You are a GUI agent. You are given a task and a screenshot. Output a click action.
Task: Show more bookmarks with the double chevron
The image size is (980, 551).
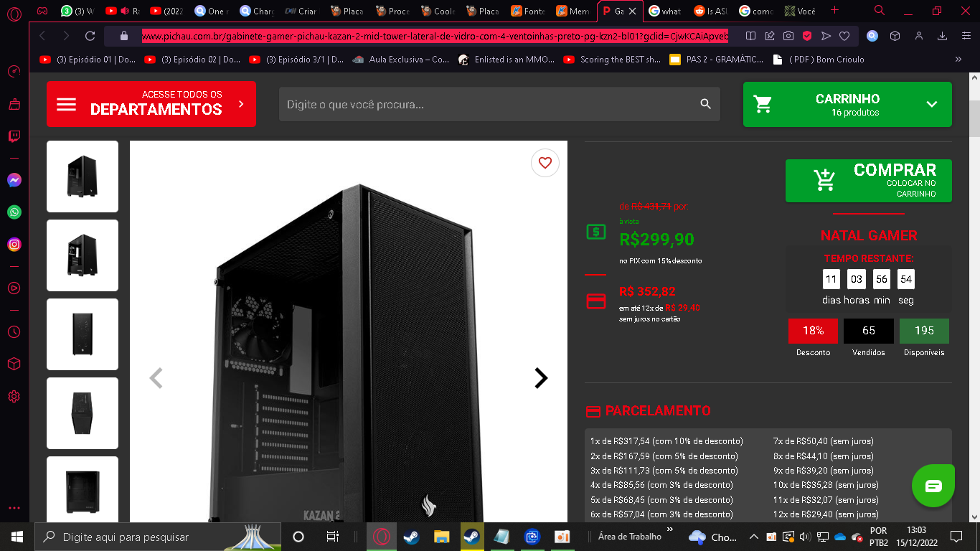pyautogui.click(x=958, y=60)
